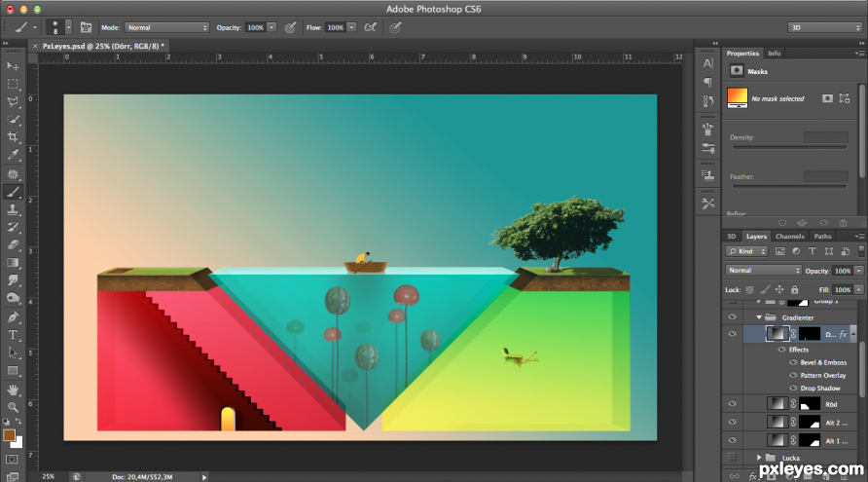The image size is (868, 482).
Task: Close the PxLeyes.psd document tab
Action: (x=35, y=46)
